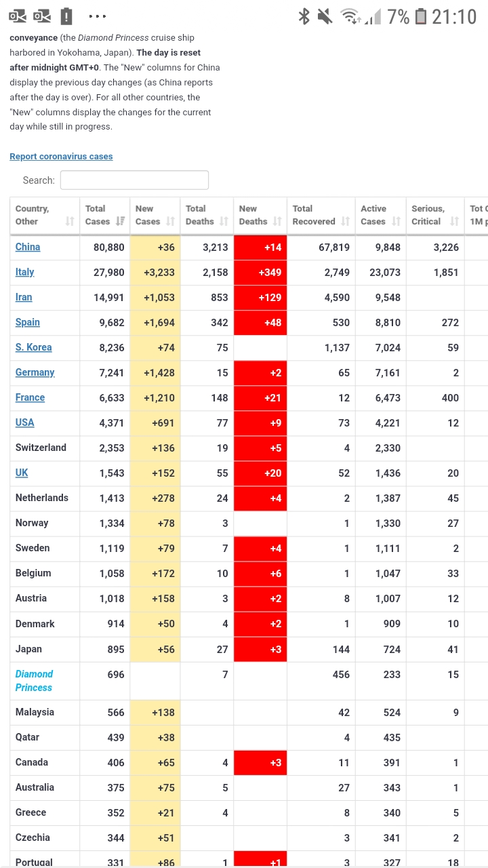
Task: Sort by Active Cases sort icon
Action: [x=396, y=222]
